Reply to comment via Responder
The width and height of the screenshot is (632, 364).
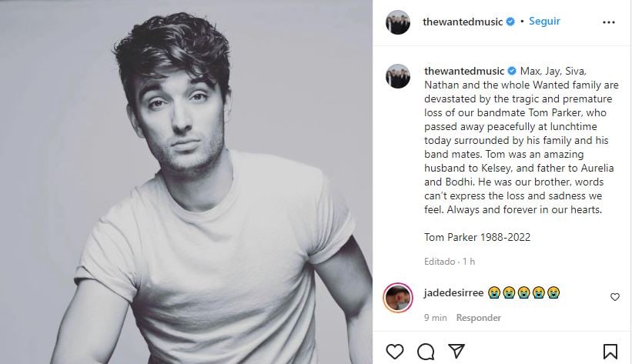[478, 317]
